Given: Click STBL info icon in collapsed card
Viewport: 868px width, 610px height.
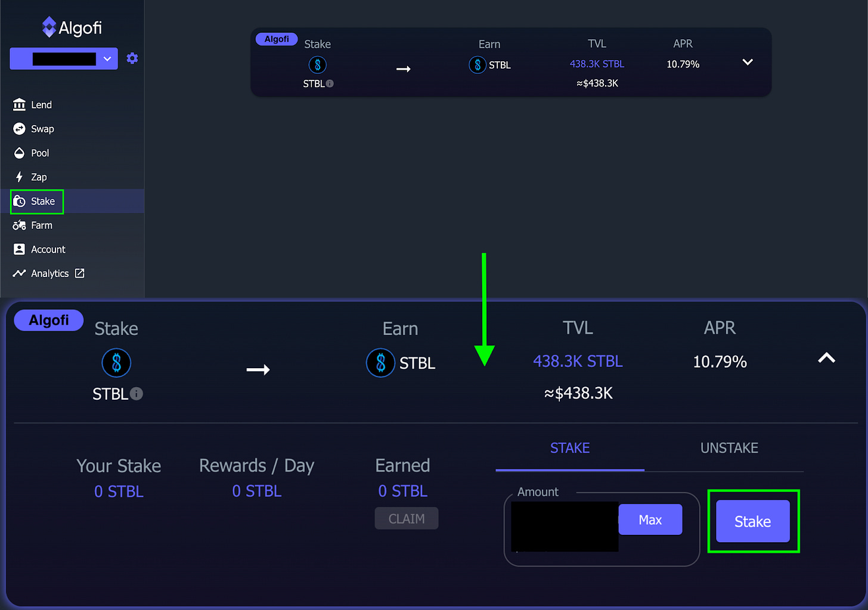Looking at the screenshot, I should tap(330, 84).
